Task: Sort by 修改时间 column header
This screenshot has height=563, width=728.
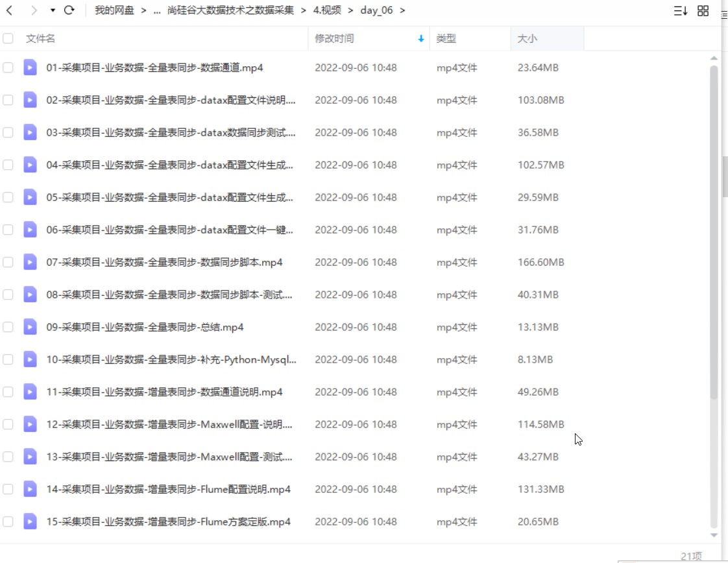Action: [334, 38]
